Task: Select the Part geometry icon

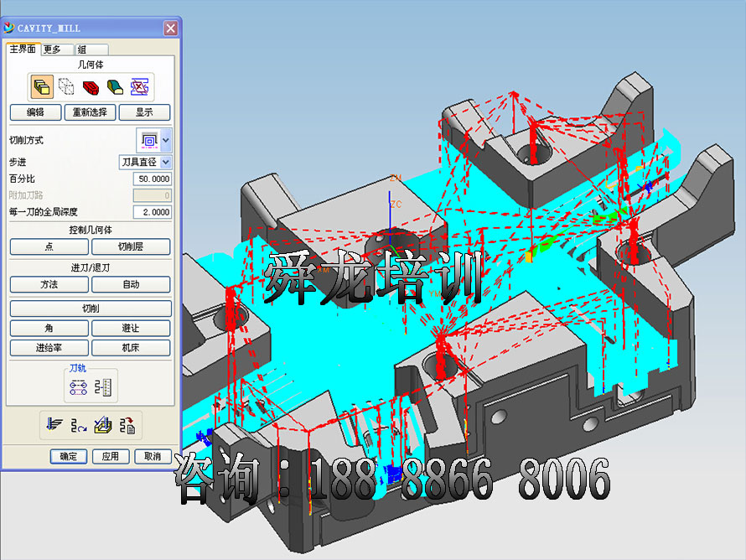Action: click(42, 87)
